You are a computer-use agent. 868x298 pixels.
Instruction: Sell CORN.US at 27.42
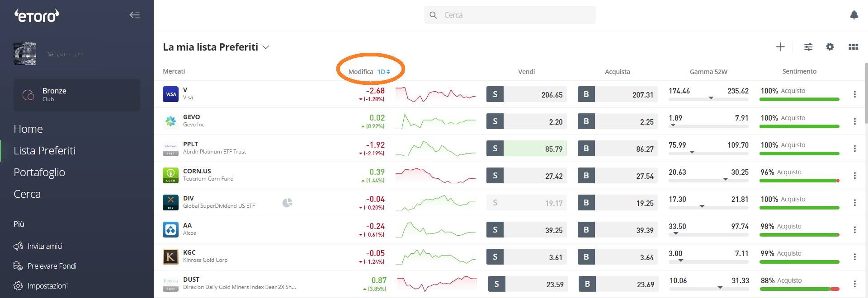[527, 176]
